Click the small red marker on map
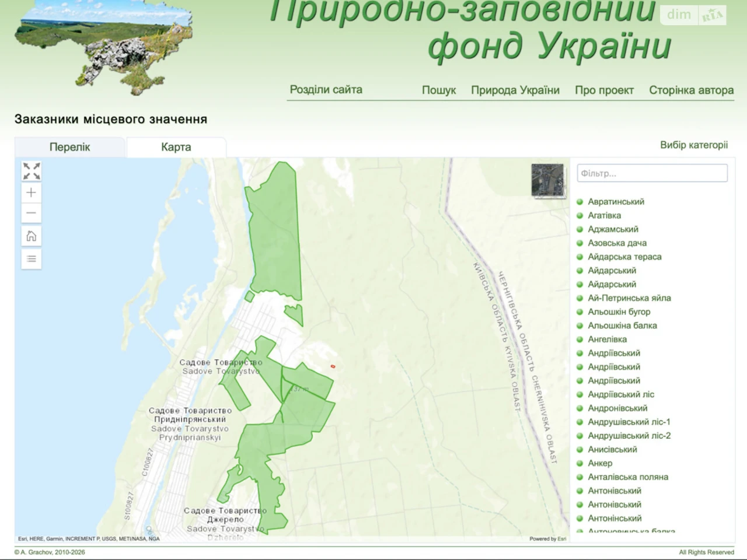 coord(333,366)
